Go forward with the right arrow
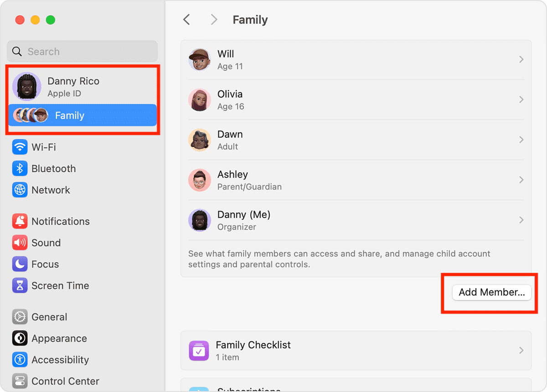 (214, 20)
